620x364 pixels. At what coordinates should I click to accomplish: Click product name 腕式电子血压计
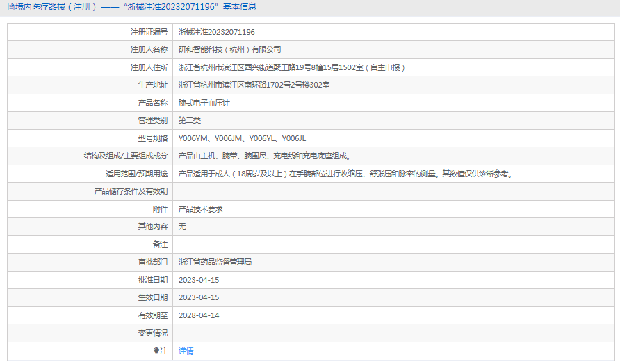pyautogui.click(x=204, y=103)
